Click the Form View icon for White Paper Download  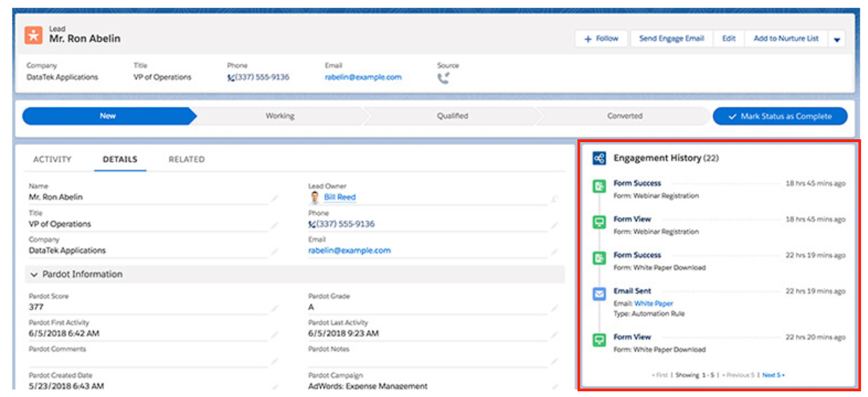[x=599, y=340]
